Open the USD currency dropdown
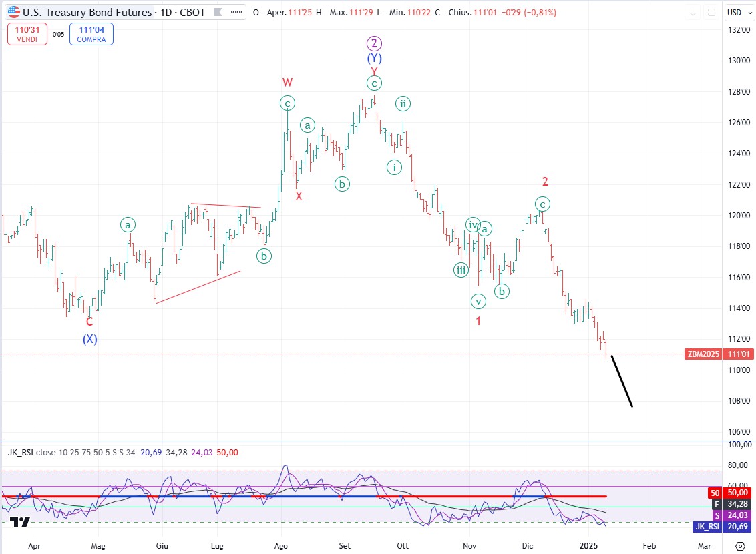 (739, 13)
